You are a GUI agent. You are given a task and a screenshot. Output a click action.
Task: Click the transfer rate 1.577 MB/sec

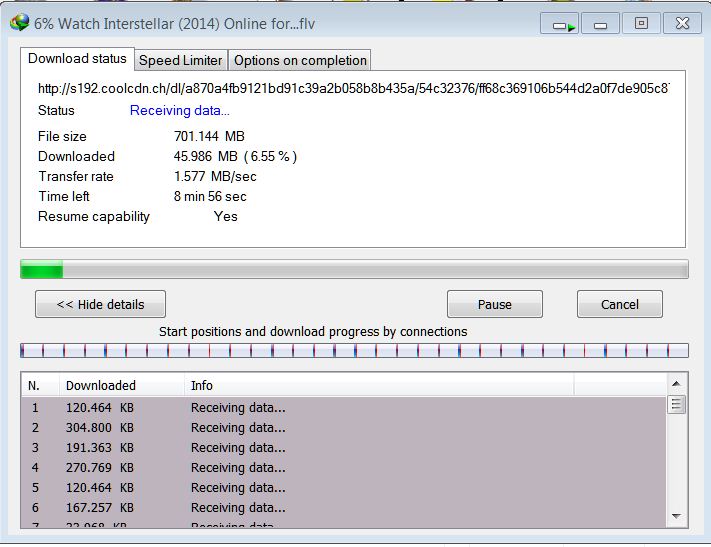tap(215, 176)
